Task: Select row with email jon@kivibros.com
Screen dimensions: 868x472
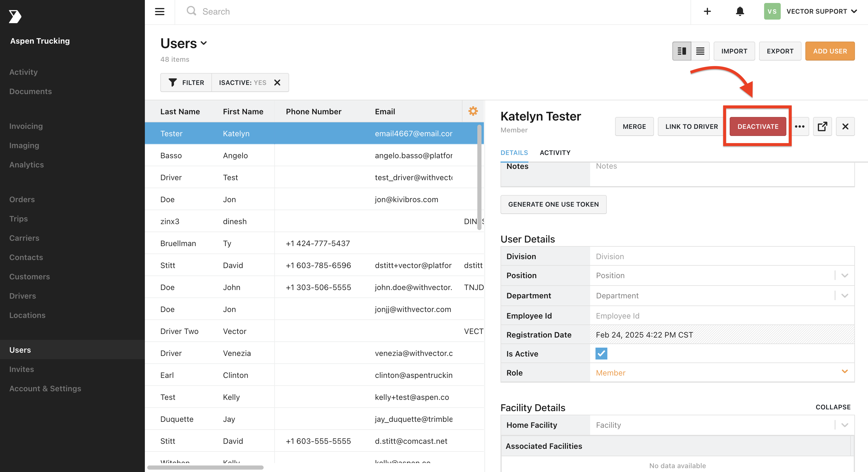Action: pyautogui.click(x=314, y=199)
